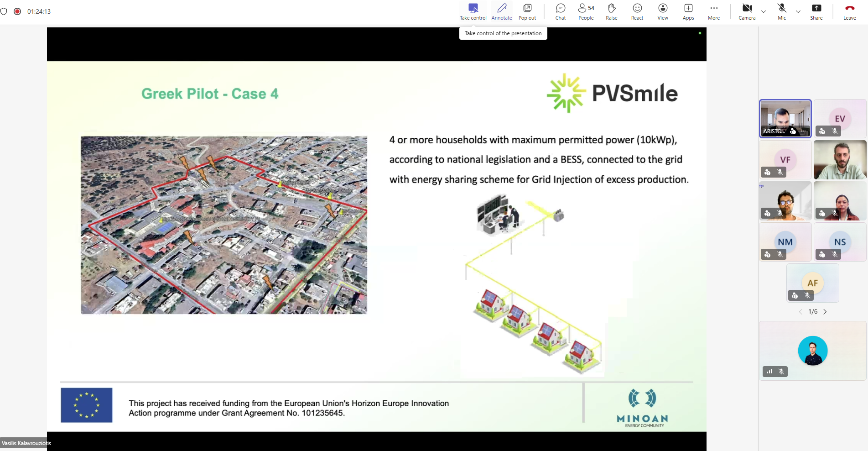The image size is (868, 451).
Task: Click the muted mic icon on NS tile
Action: point(835,254)
